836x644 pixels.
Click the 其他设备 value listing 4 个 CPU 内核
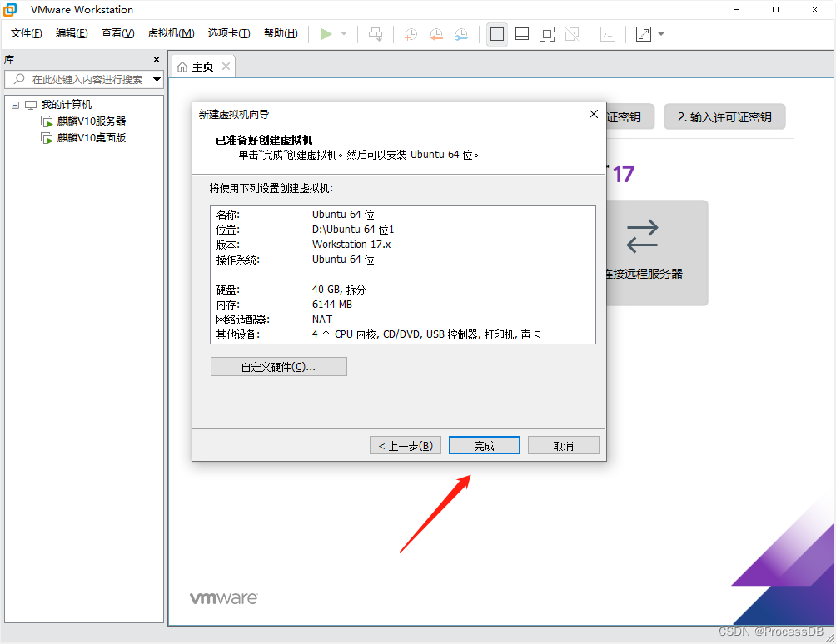point(426,334)
